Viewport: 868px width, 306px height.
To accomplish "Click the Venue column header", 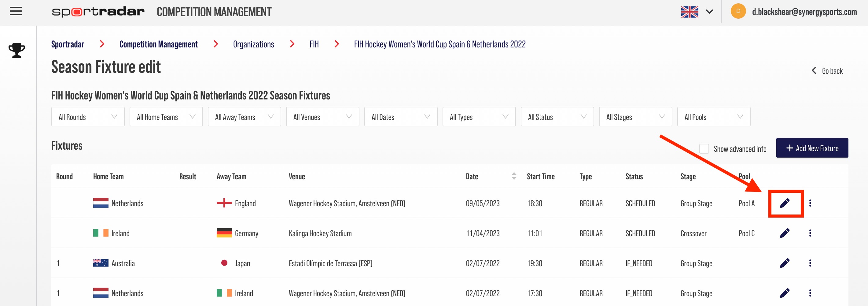I will click(x=297, y=177).
